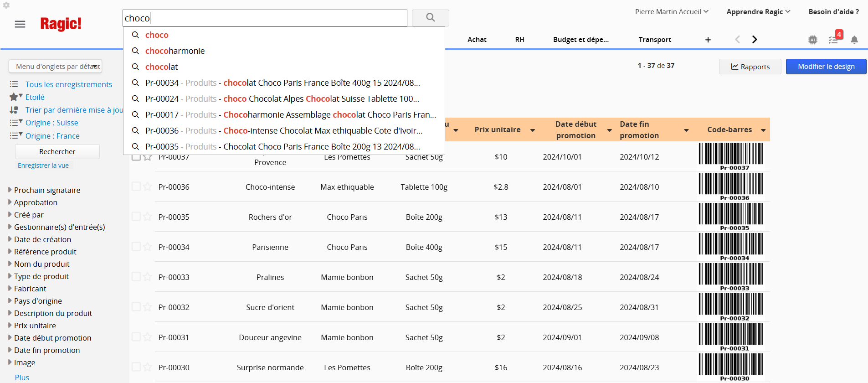Click the Modifier le design button
Screen dimensions: 868x383
tap(826, 67)
